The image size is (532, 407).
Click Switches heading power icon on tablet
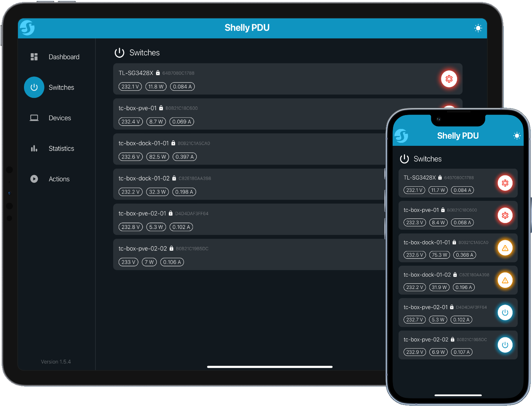click(x=120, y=53)
